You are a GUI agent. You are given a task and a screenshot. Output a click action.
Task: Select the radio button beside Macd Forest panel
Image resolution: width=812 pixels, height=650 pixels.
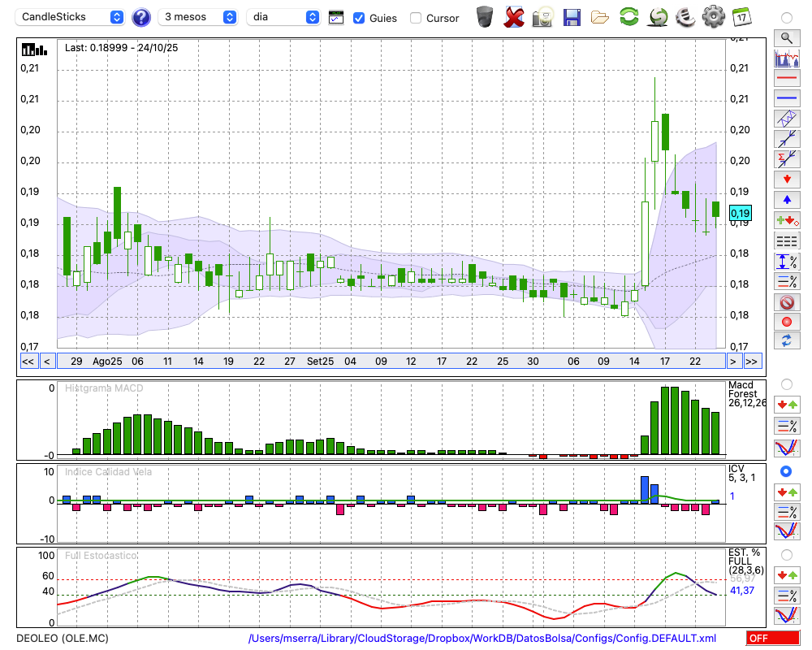click(786, 383)
